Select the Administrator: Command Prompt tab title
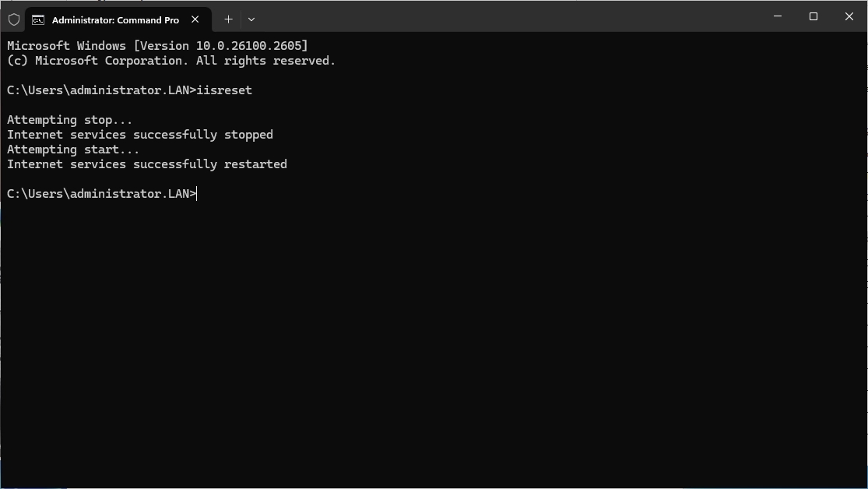868x489 pixels. tap(115, 20)
